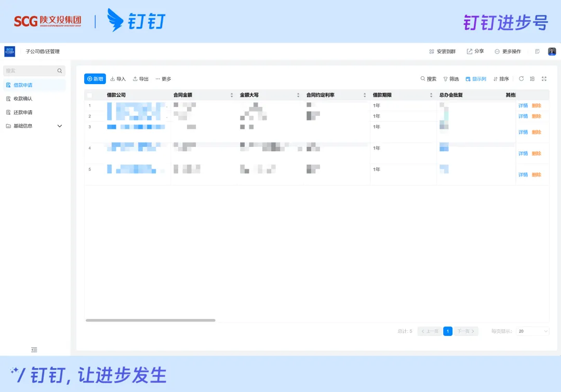Open 详情 for row 3

coord(523,132)
